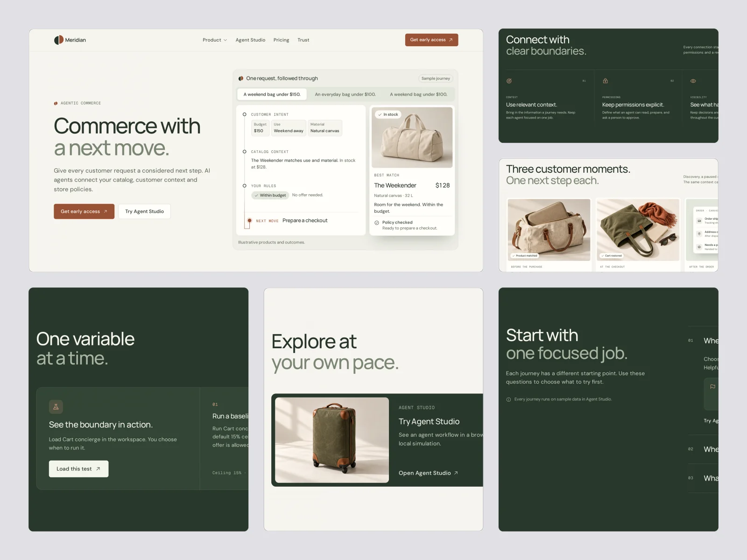This screenshot has width=747, height=560.
Task: Switch to 'A weekend bag under $100.' tab
Action: click(418, 94)
